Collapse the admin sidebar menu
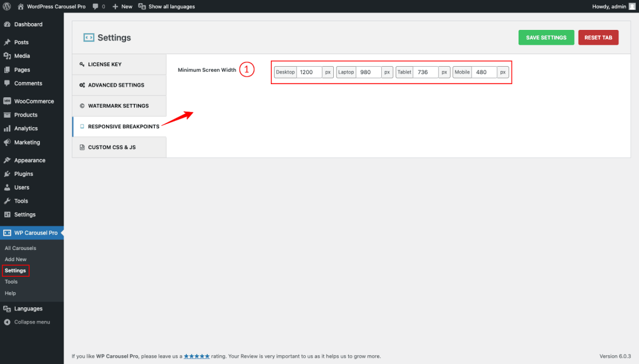639x364 pixels. (29, 322)
